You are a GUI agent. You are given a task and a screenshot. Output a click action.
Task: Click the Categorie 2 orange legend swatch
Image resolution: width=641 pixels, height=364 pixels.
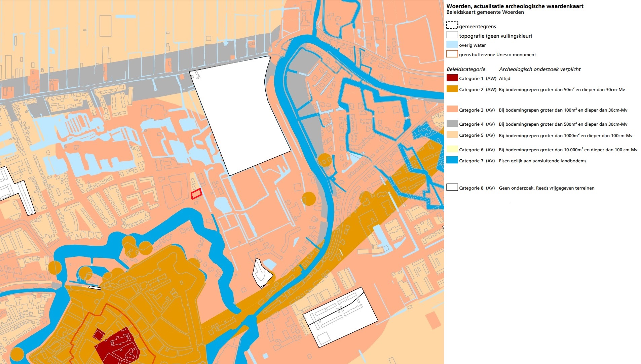click(x=452, y=89)
